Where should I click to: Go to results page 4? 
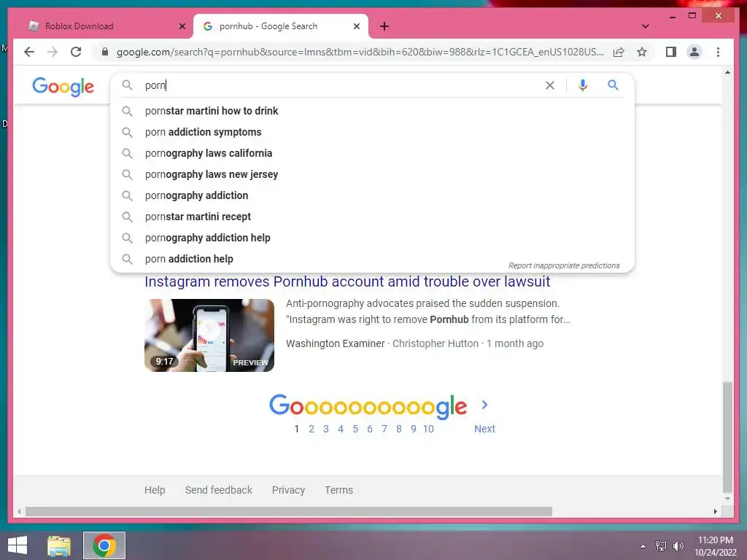pos(341,429)
